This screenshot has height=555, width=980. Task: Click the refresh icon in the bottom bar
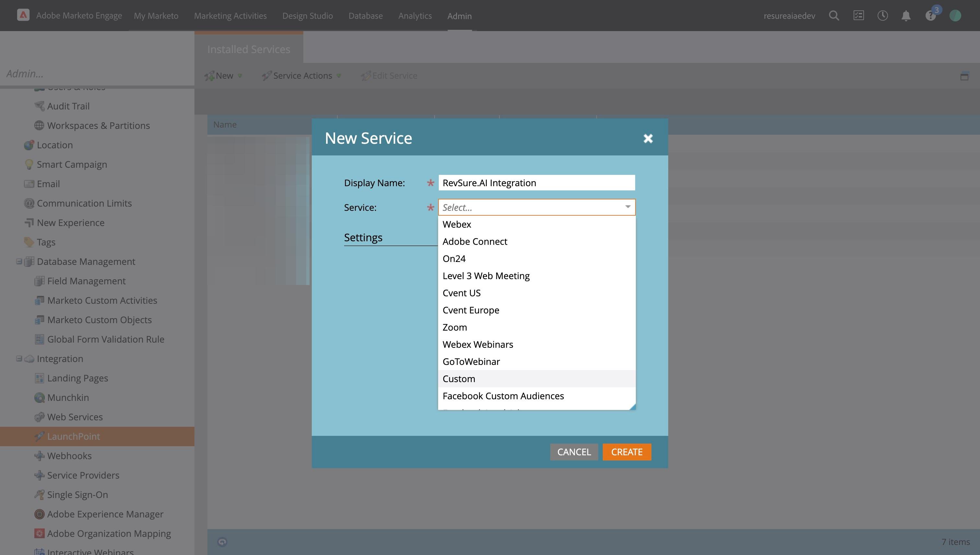pos(222,542)
